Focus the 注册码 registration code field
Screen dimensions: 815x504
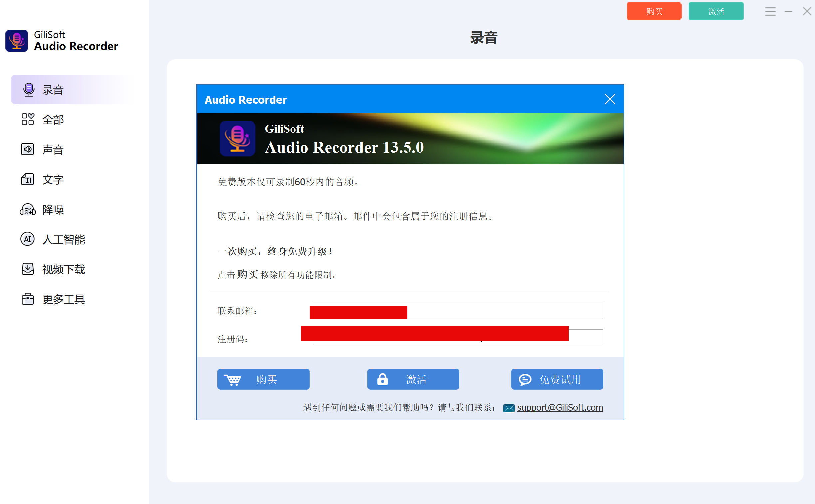click(x=586, y=337)
